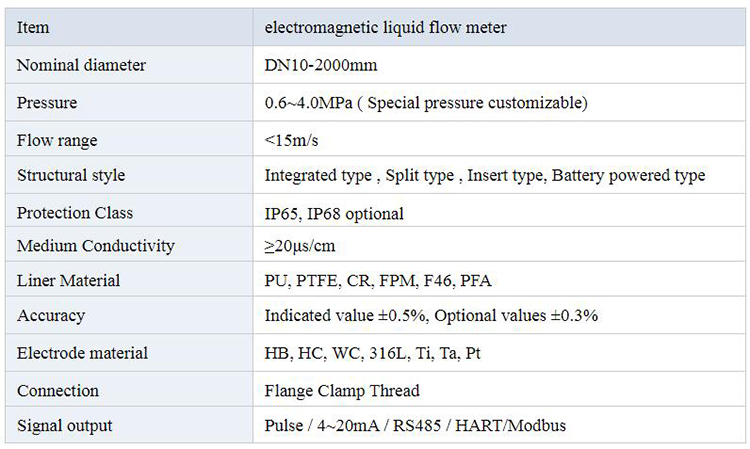
Task: Click the "Item" header cell
Action: pos(33,28)
